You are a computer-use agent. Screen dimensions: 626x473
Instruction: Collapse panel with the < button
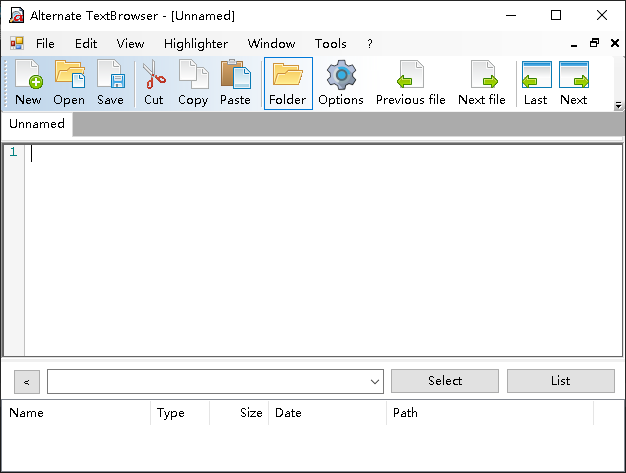point(27,381)
